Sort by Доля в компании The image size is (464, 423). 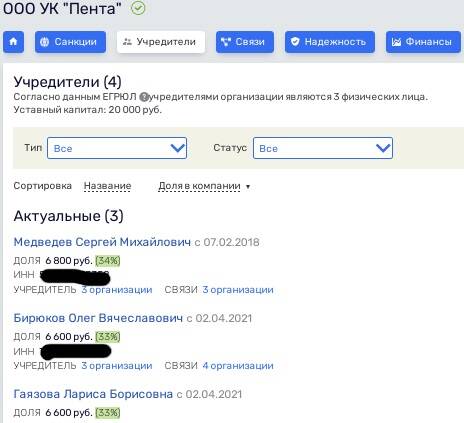199,186
